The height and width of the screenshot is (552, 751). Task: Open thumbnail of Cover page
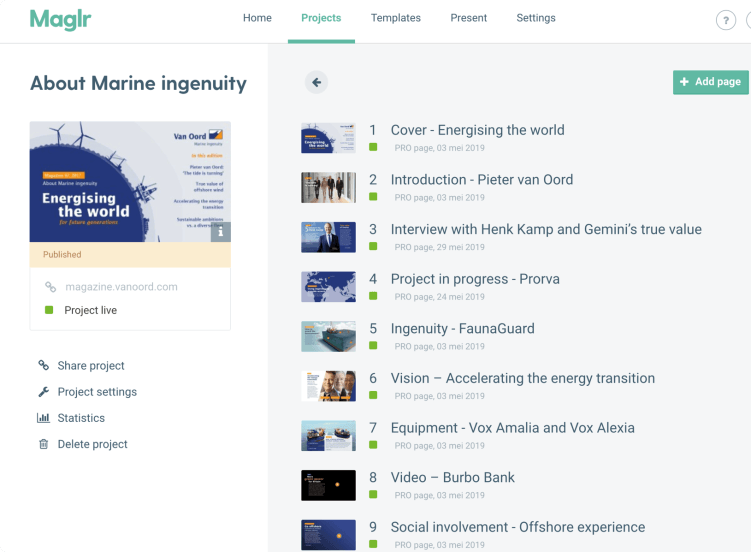329,138
